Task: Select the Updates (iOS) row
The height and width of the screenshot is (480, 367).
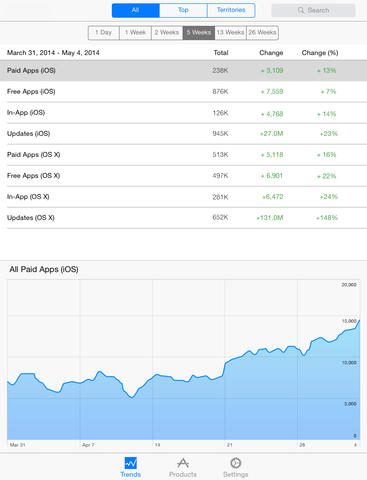Action: tap(183, 134)
